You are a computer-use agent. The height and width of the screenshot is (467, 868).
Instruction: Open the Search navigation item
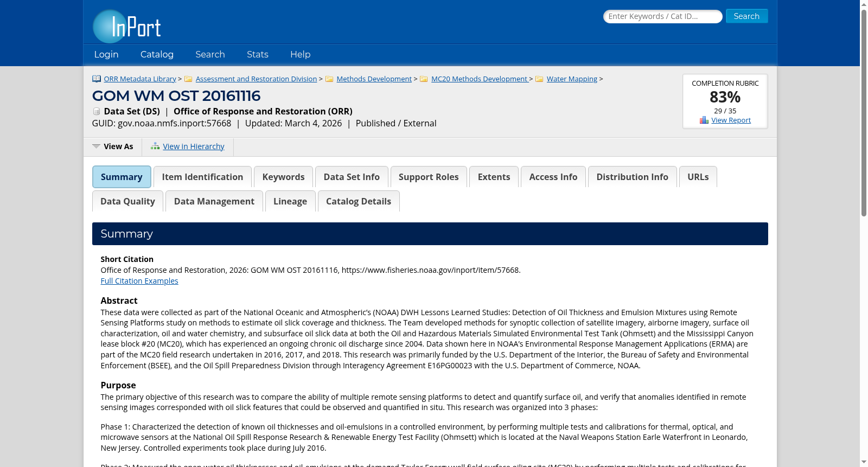click(210, 54)
